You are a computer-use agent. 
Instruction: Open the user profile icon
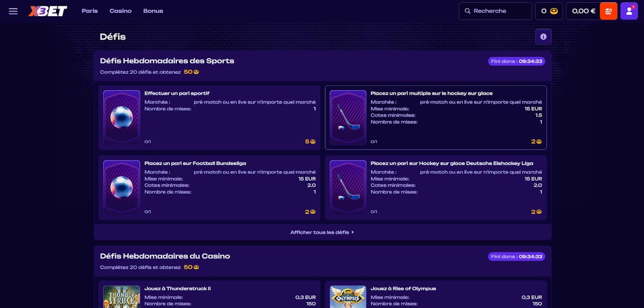tap(629, 11)
